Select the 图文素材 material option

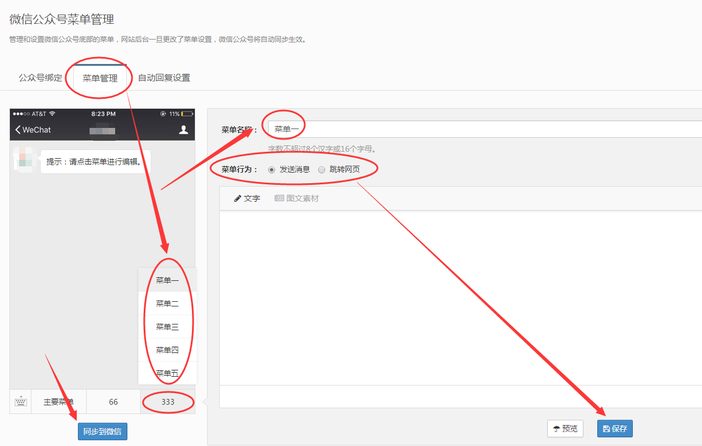tap(297, 198)
